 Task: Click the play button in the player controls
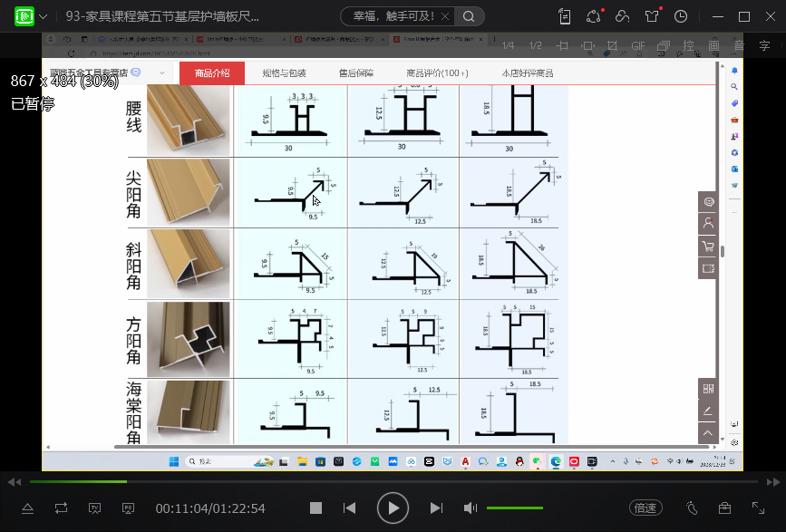coord(393,508)
